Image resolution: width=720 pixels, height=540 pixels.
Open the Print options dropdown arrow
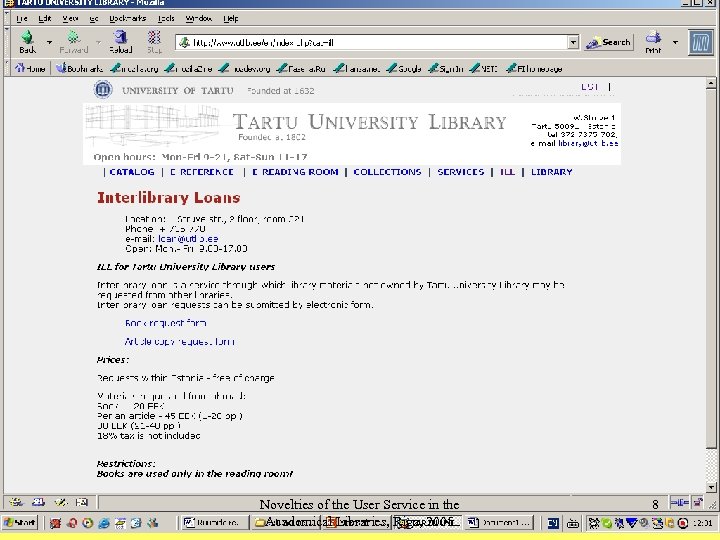tap(675, 42)
